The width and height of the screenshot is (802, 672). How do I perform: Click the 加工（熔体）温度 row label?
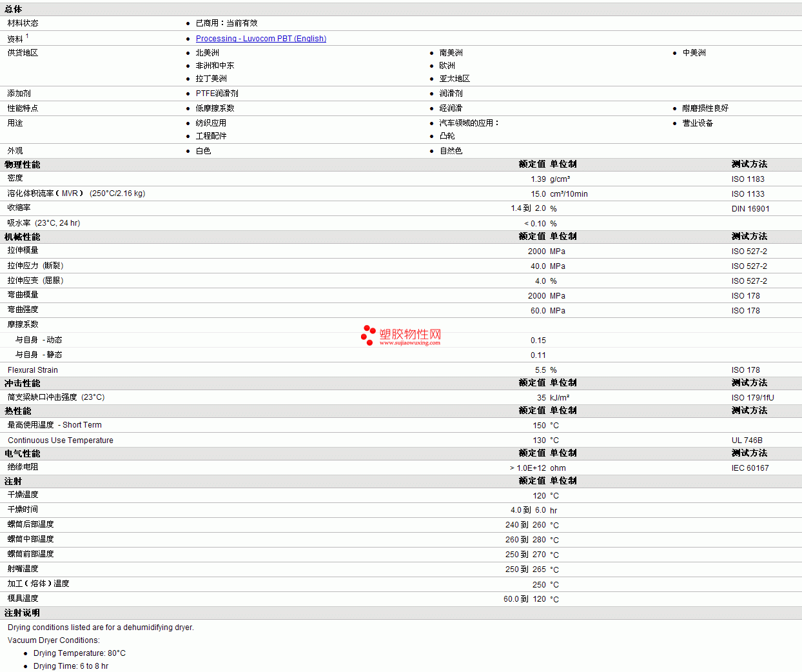point(38,584)
